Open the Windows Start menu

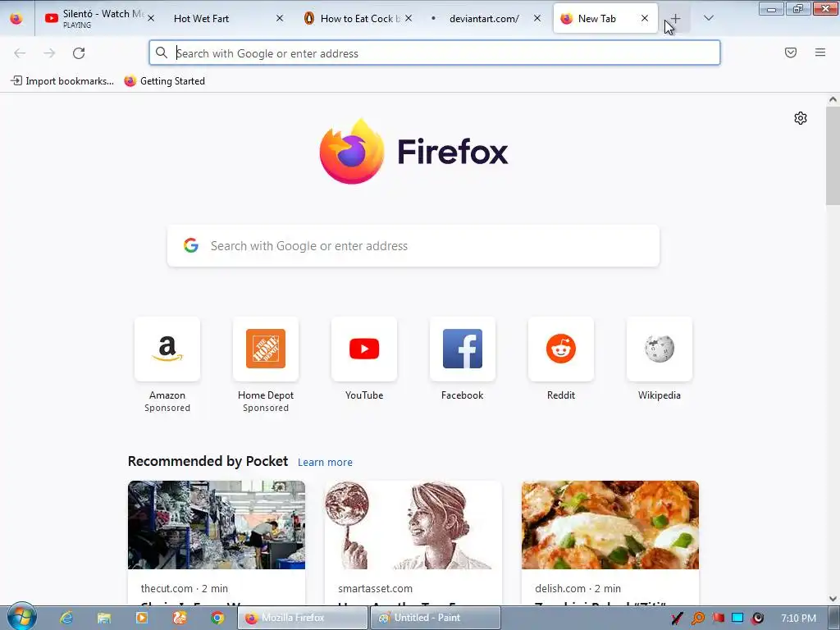22,617
